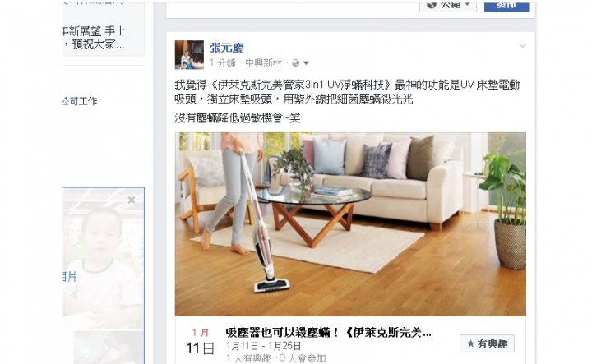Open the 新展室 sidebar post snippet
This screenshot has width=592, height=364.
(94, 37)
